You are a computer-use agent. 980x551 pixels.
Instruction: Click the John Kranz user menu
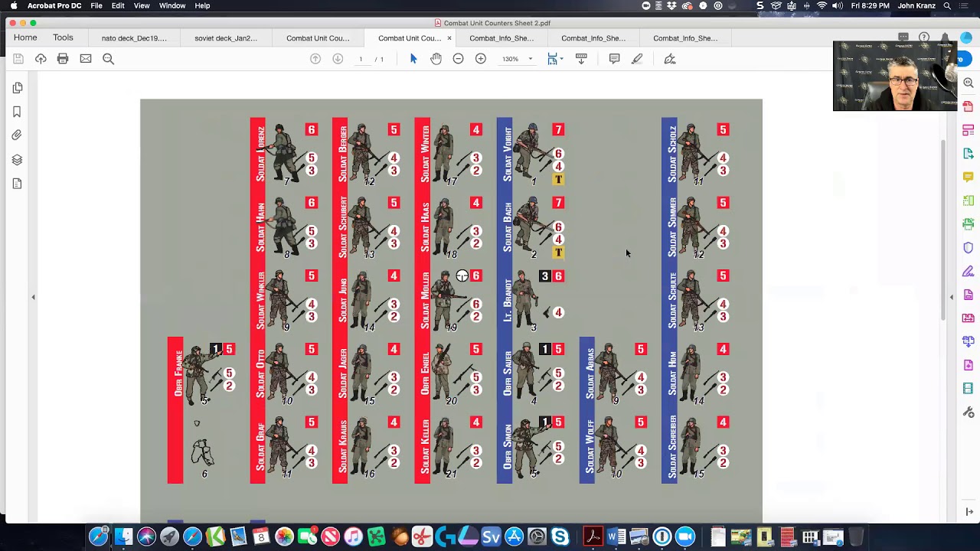pos(916,5)
